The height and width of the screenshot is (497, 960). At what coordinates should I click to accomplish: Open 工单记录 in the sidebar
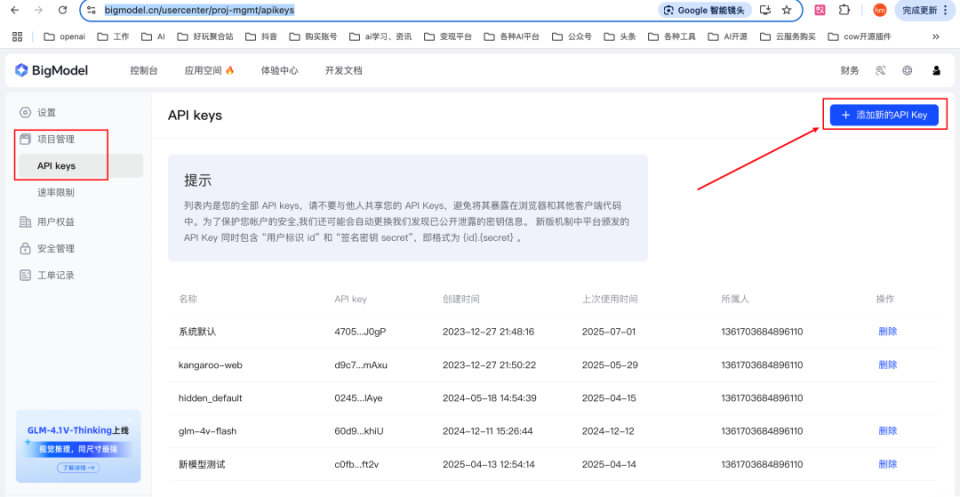point(47,275)
